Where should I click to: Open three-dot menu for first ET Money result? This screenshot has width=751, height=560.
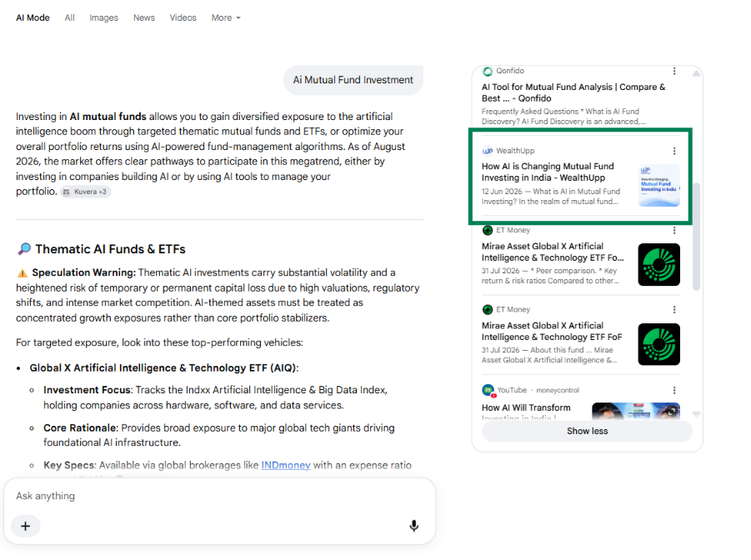point(674,231)
